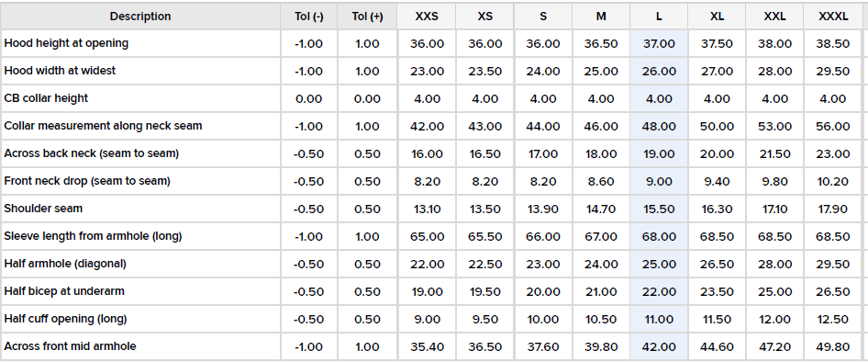Click the CB collar height description cell
Screen dimensions: 868x362
tap(140, 98)
